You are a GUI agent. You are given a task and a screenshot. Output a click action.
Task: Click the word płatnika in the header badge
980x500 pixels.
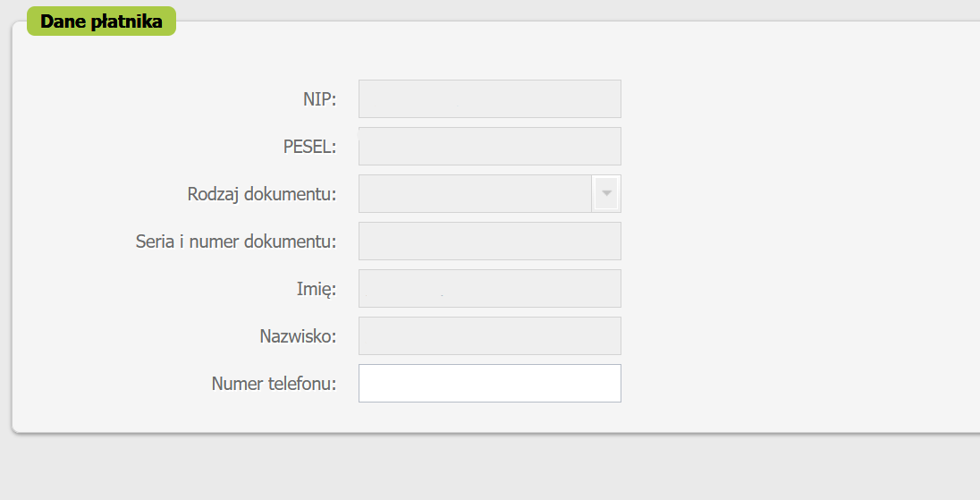coord(127,21)
